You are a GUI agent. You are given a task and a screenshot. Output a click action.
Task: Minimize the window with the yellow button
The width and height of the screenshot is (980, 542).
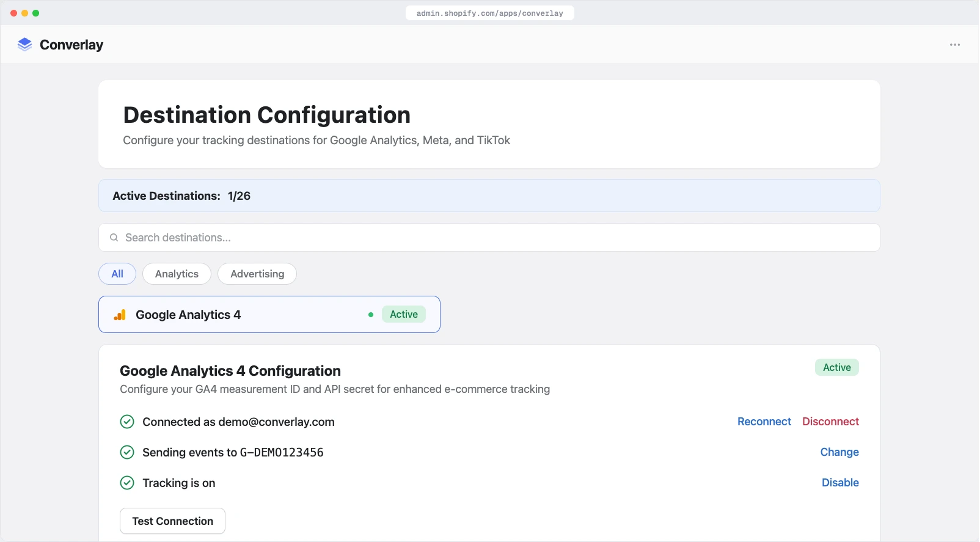[x=25, y=13]
